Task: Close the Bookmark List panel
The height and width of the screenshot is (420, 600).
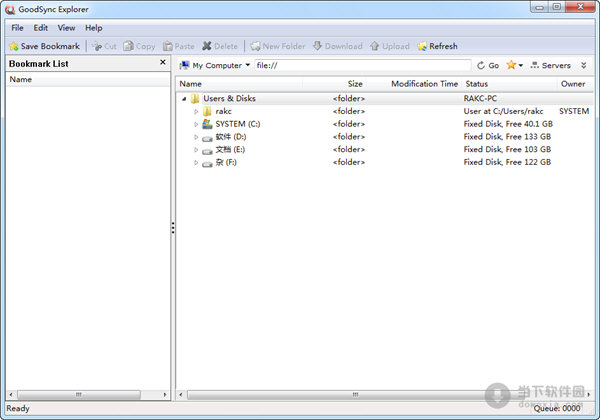Action: (x=163, y=62)
